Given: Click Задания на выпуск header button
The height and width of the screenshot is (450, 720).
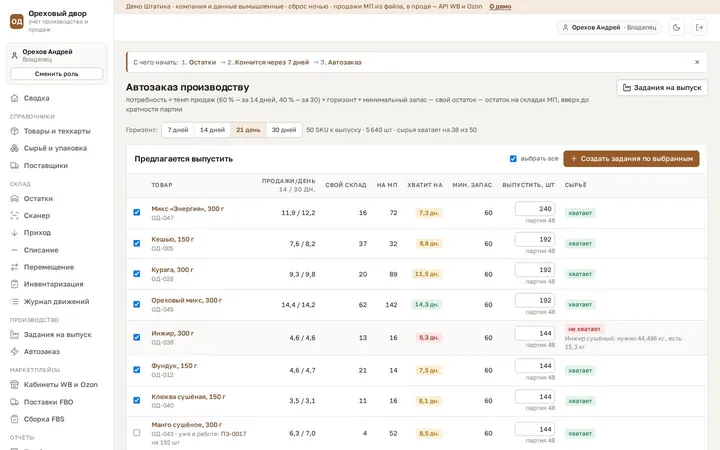Looking at the screenshot, I should pyautogui.click(x=662, y=88).
